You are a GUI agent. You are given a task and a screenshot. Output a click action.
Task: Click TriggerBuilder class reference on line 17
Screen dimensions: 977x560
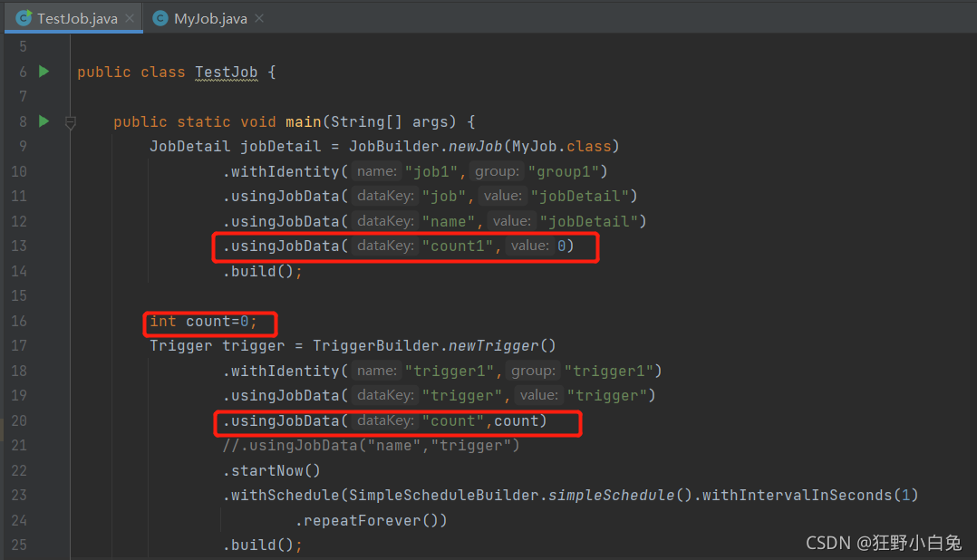(x=376, y=346)
